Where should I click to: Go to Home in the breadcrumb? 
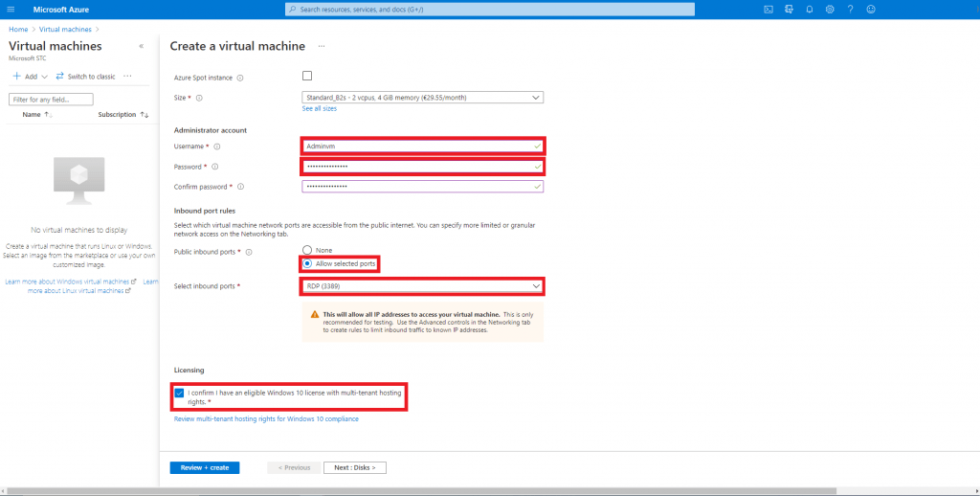pos(17,30)
